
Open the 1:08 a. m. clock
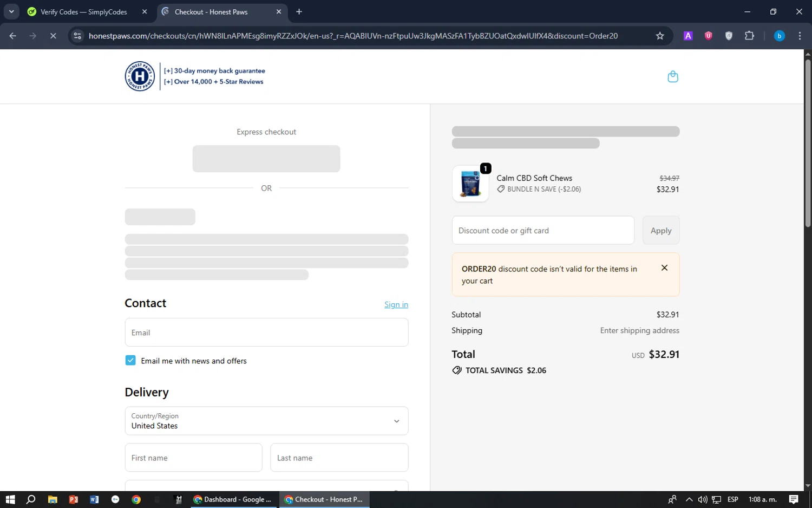(762, 499)
